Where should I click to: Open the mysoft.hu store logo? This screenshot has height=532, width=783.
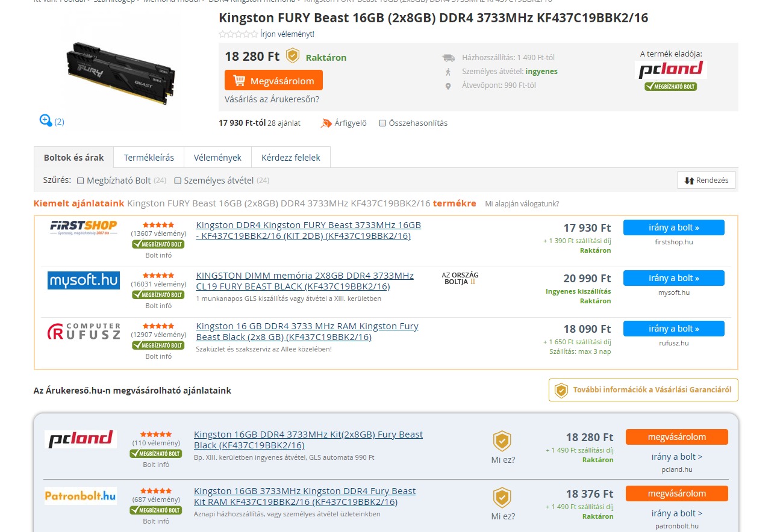tap(84, 280)
